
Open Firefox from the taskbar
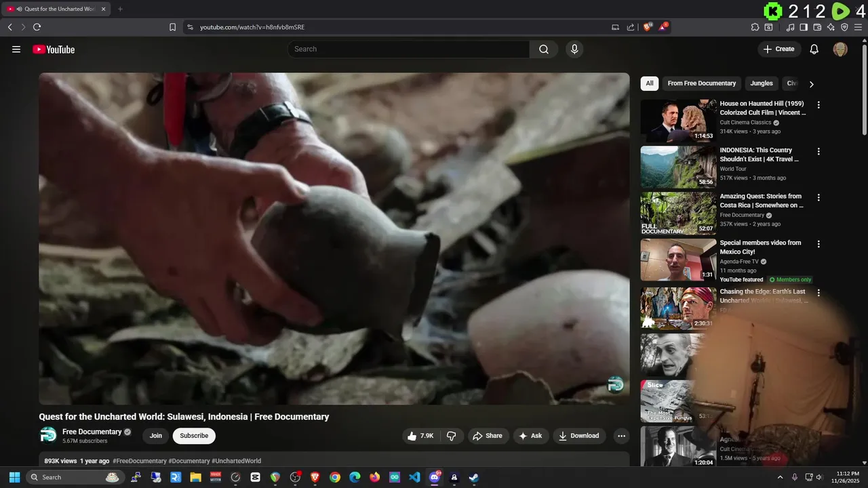pos(374,477)
